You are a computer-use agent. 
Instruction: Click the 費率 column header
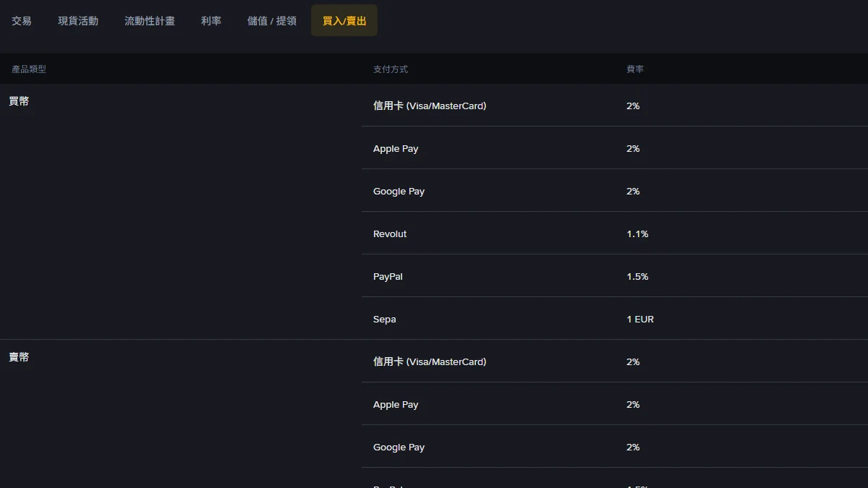tap(635, 69)
